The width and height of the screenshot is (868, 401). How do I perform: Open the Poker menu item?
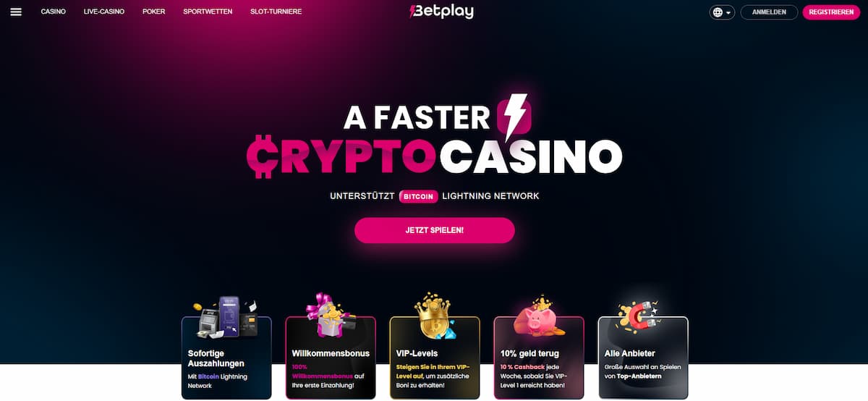(x=154, y=12)
